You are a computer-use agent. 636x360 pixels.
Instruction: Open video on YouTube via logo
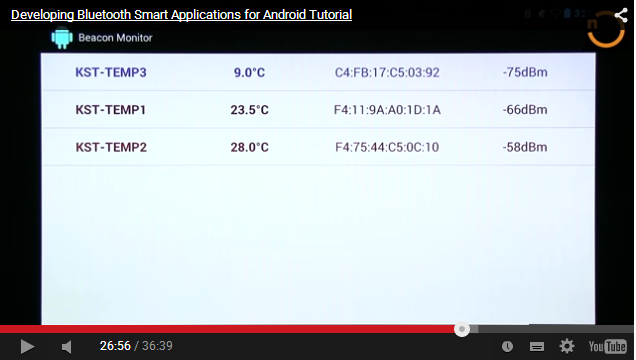point(607,347)
